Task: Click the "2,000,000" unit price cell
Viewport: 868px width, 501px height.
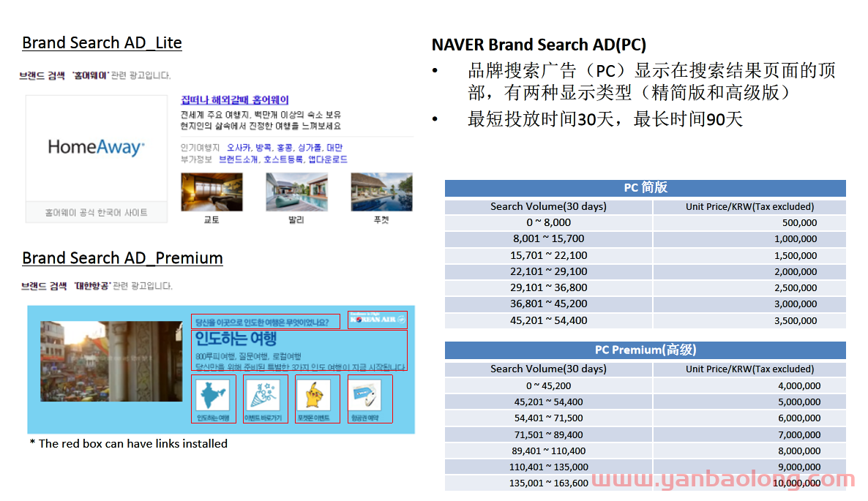Action: pos(749,271)
